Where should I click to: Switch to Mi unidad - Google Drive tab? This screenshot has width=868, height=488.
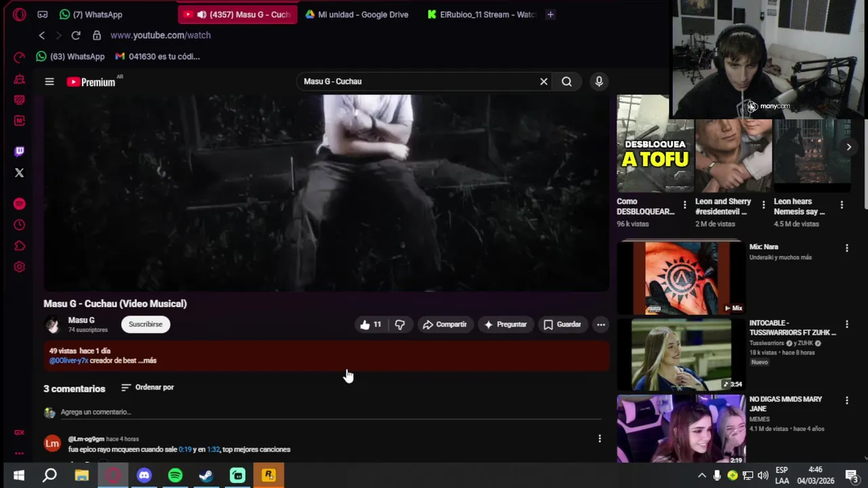pos(357,14)
